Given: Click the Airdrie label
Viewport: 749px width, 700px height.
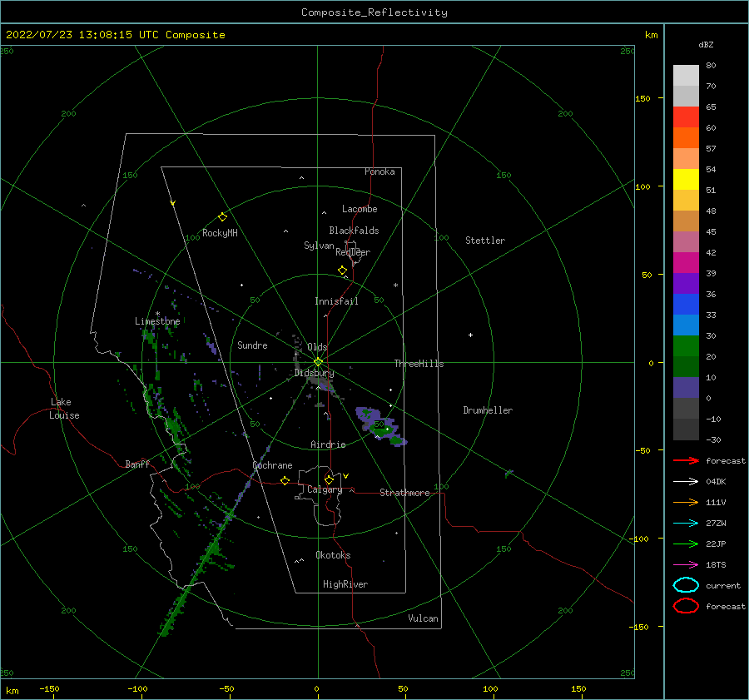Looking at the screenshot, I should point(328,444).
